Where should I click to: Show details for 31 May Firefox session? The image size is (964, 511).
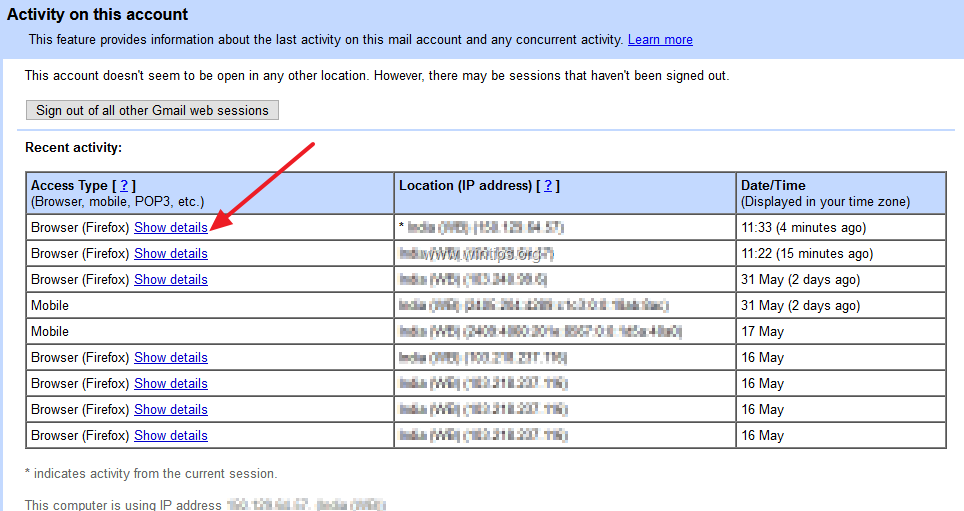tap(171, 279)
